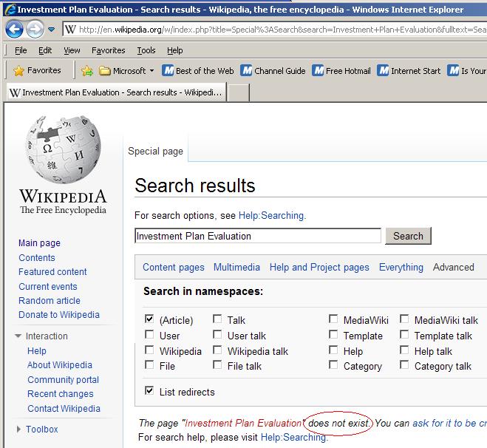Viewport: 487px width, 448px height.
Task: Open the Recent changes link
Action: pos(61,394)
